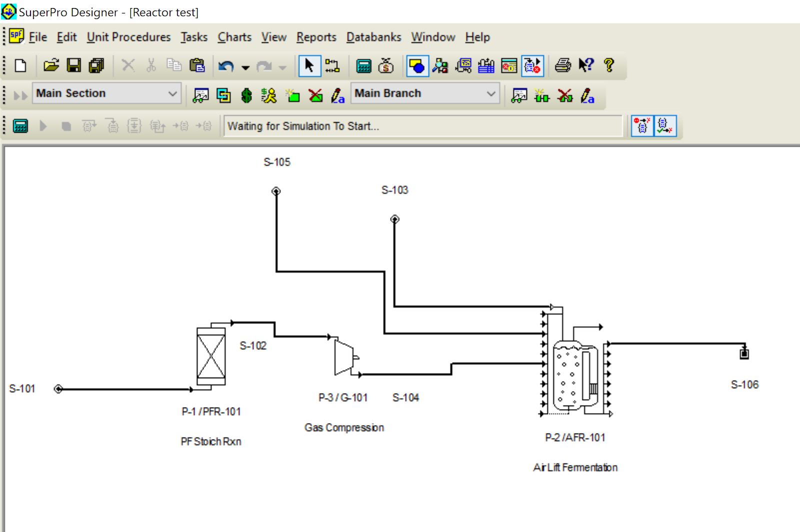The height and width of the screenshot is (532, 800).
Task: Click the green dollar sign section icon
Action: [x=246, y=95]
